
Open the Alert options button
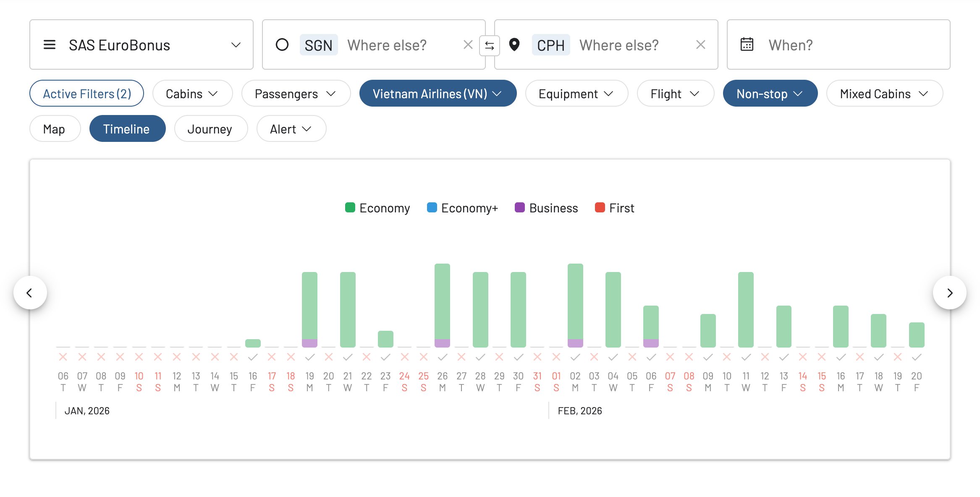coord(291,129)
